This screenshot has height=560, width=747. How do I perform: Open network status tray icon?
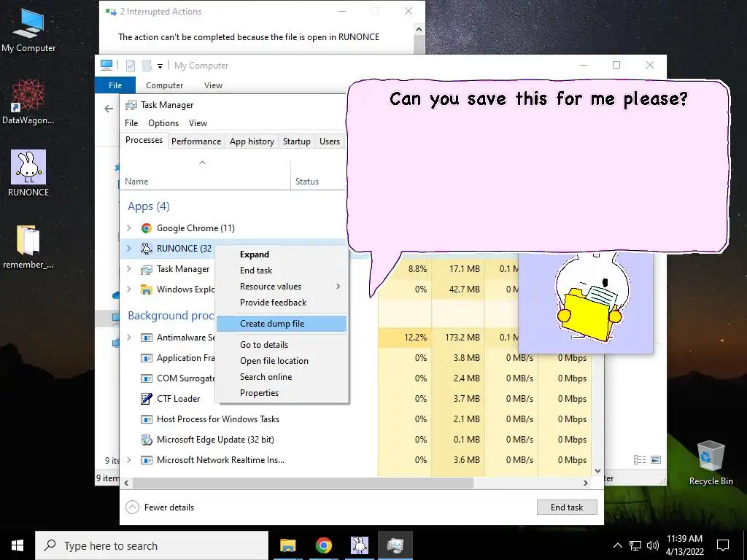pyautogui.click(x=635, y=545)
